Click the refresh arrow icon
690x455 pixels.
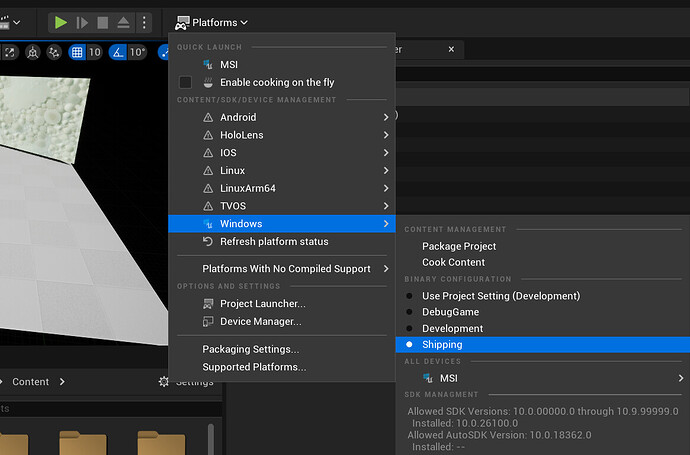(x=208, y=241)
